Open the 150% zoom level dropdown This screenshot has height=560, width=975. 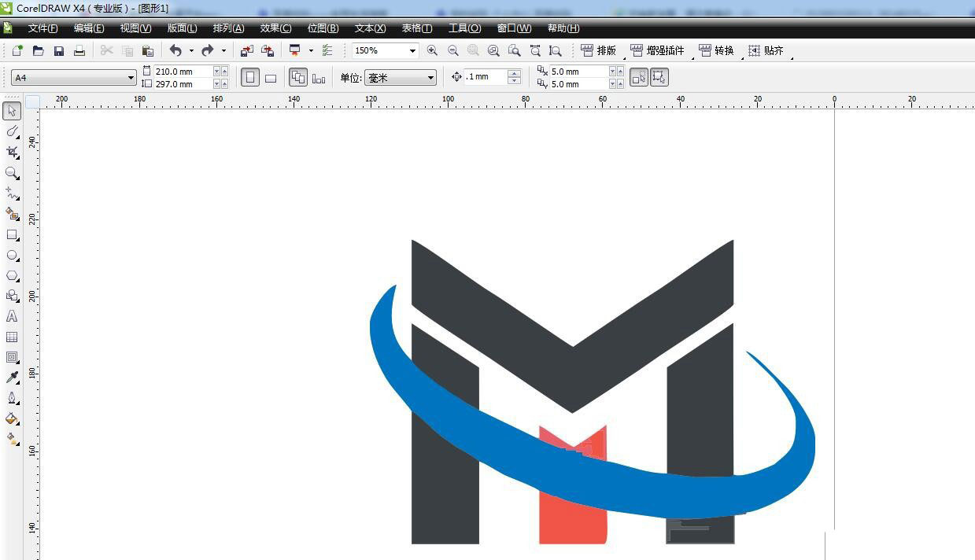412,50
